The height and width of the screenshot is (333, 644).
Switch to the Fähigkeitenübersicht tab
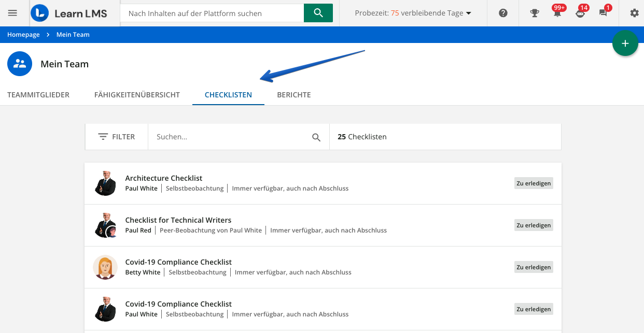click(x=137, y=95)
